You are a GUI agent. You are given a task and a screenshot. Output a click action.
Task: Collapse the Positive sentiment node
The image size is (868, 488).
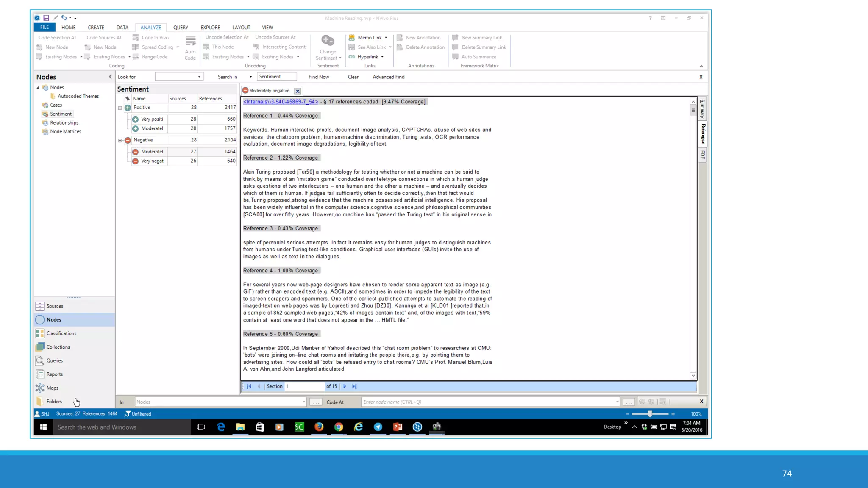click(x=120, y=108)
